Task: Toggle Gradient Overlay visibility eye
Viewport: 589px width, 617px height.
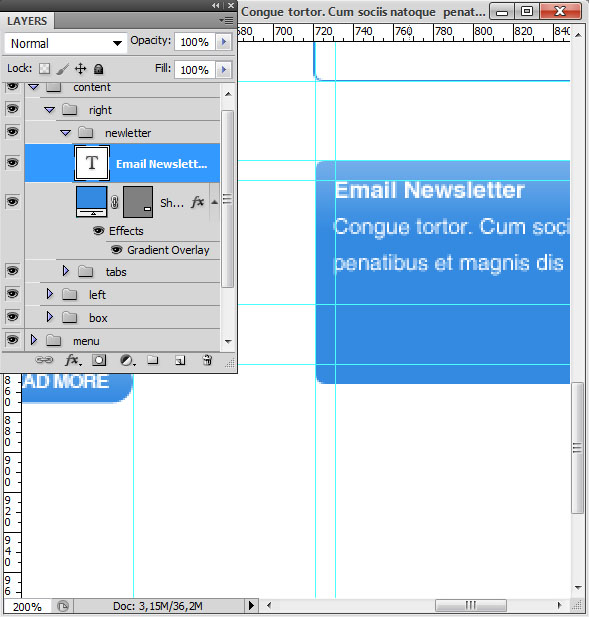Action: pyautogui.click(x=116, y=249)
